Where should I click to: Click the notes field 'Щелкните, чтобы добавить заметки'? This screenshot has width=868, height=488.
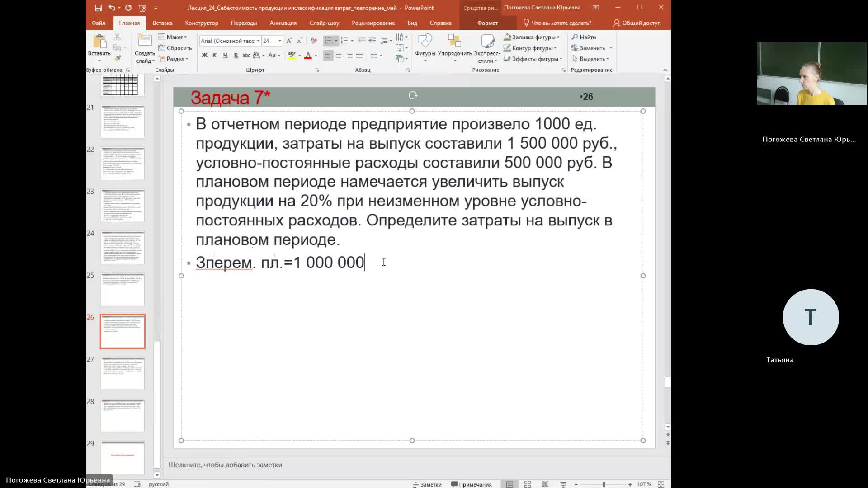click(225, 465)
